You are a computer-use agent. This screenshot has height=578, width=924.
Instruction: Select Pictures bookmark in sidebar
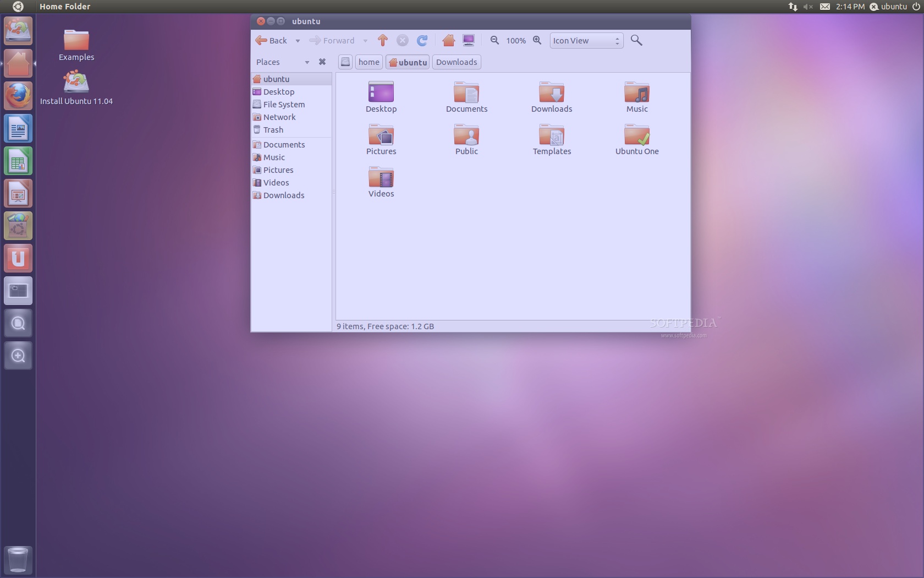[291, 170]
